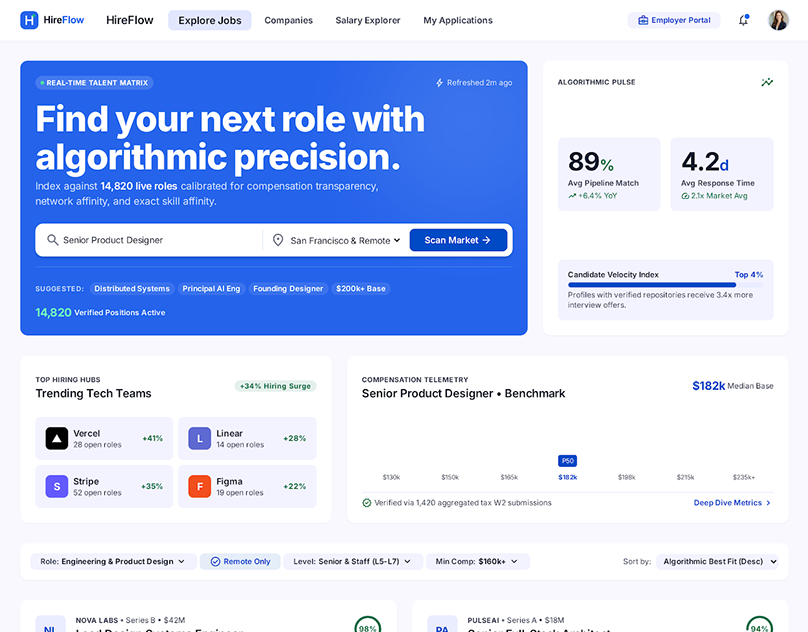808x632 pixels.
Task: Open user profile avatar
Action: click(778, 20)
